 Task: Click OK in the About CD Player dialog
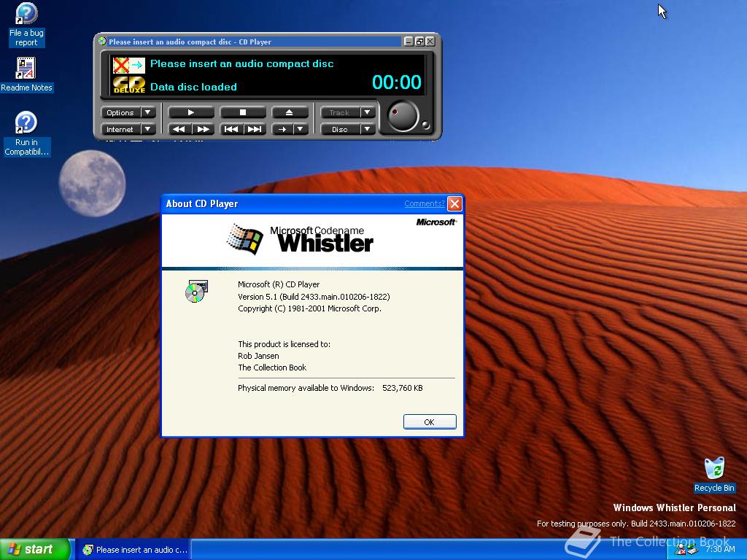click(x=429, y=422)
